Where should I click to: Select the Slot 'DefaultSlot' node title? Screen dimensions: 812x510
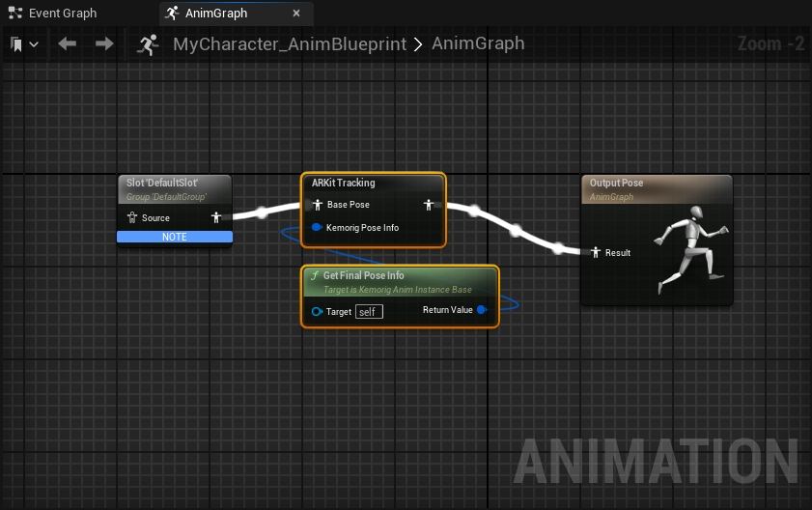point(163,183)
